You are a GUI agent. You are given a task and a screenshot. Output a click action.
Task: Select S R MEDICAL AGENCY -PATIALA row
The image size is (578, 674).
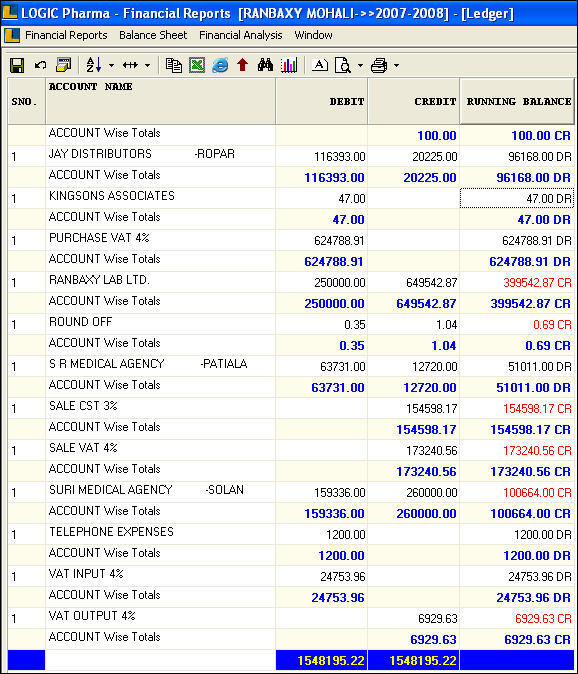[x=291, y=366]
